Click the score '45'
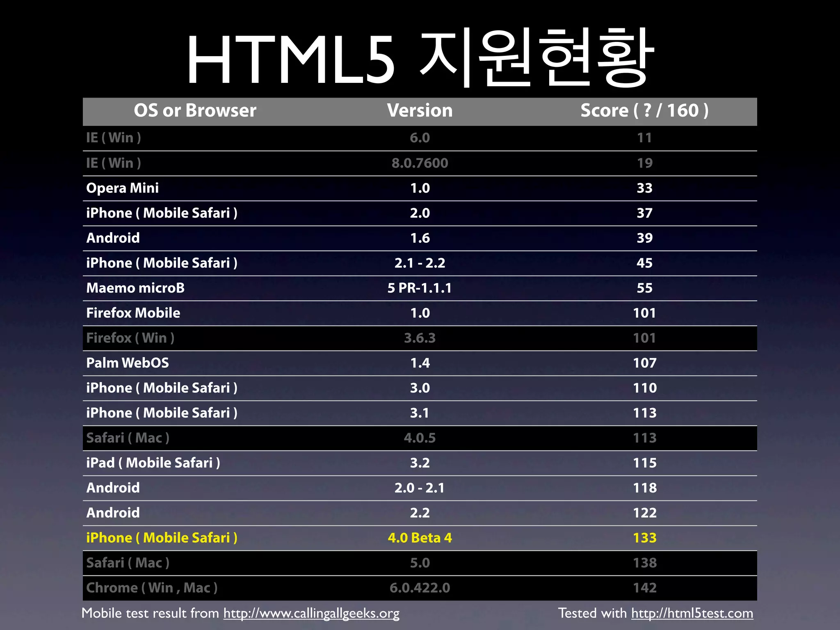Viewport: 840px width, 630px height. tap(644, 263)
